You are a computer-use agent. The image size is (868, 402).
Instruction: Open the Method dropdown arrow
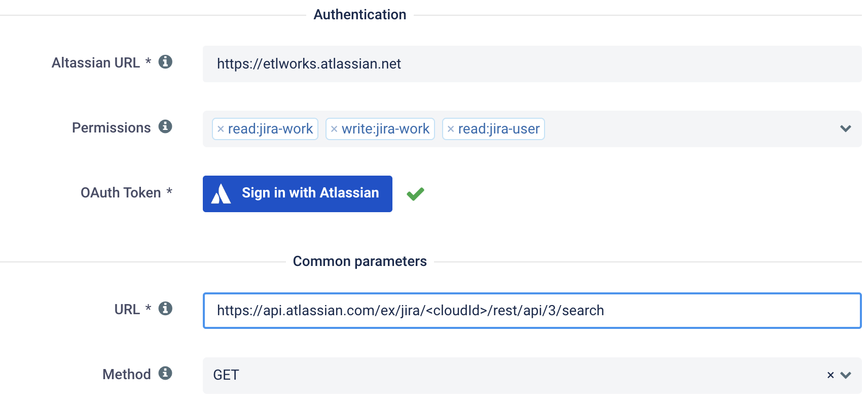[x=846, y=375]
